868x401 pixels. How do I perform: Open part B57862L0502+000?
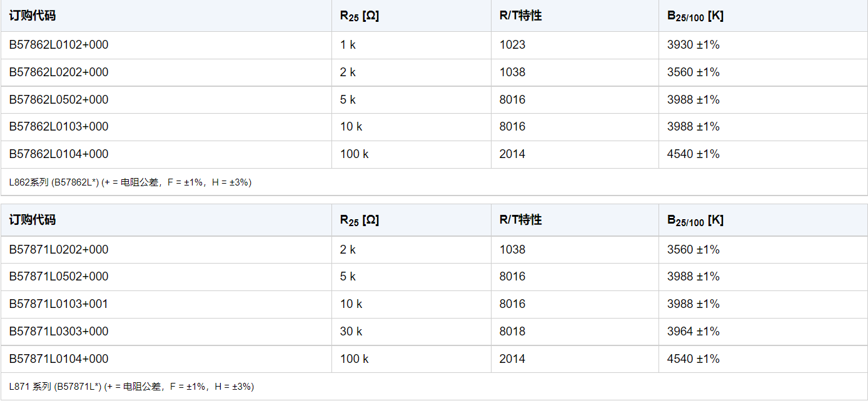click(59, 100)
